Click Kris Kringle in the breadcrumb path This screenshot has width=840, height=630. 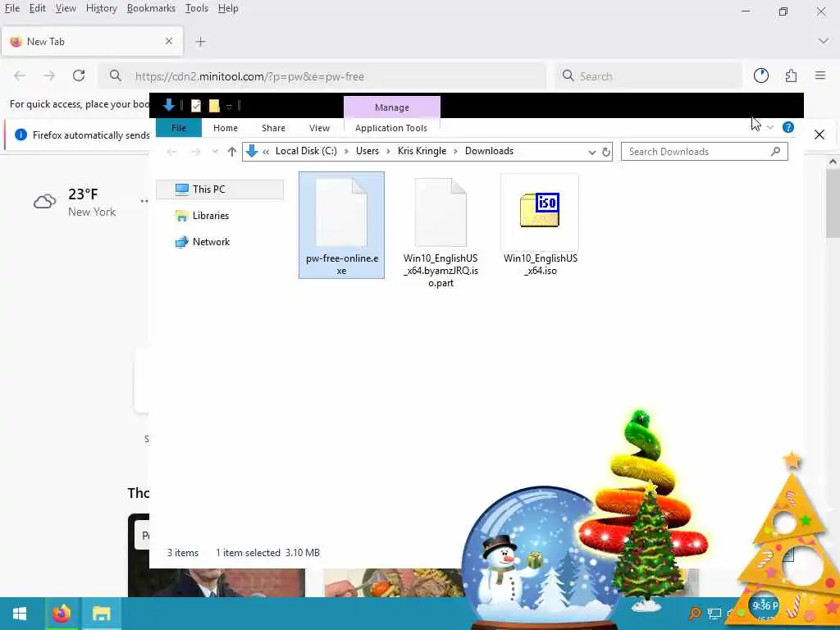click(x=422, y=151)
